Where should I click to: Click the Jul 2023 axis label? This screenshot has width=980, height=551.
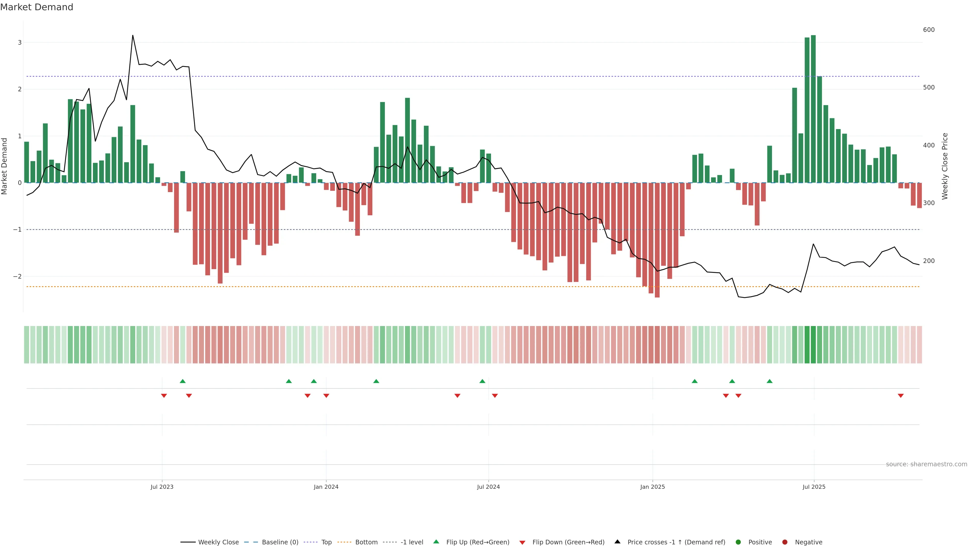[x=162, y=487]
